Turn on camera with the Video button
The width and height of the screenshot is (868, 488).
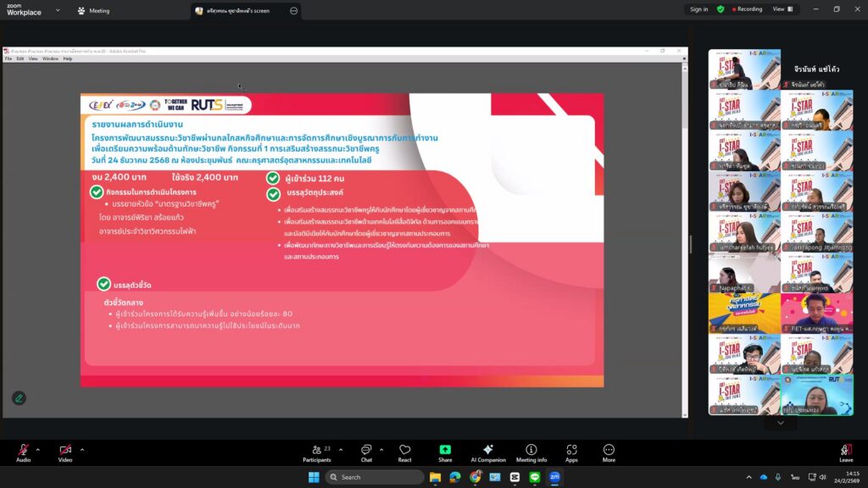coord(65,452)
